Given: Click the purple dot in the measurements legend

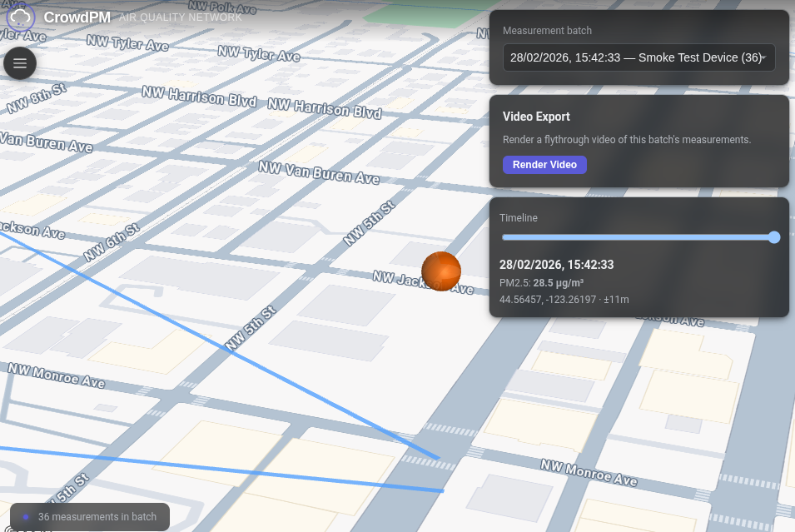Looking at the screenshot, I should pos(27,517).
